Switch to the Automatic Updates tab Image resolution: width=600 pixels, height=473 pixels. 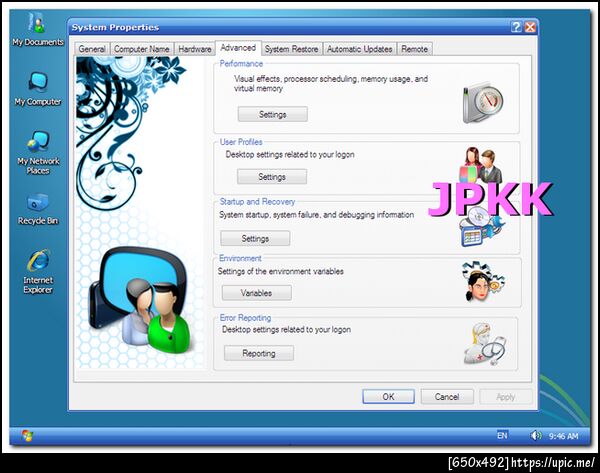(360, 49)
